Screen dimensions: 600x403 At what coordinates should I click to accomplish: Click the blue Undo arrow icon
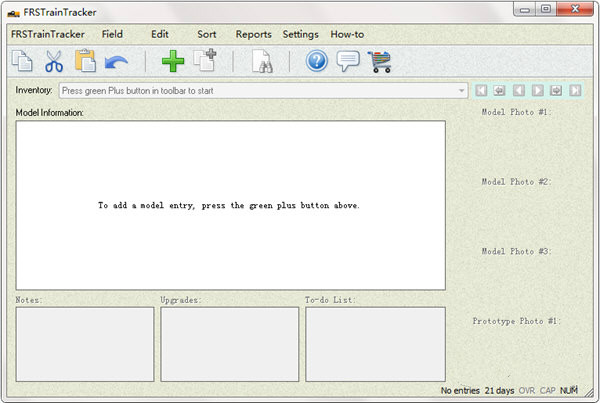point(116,62)
